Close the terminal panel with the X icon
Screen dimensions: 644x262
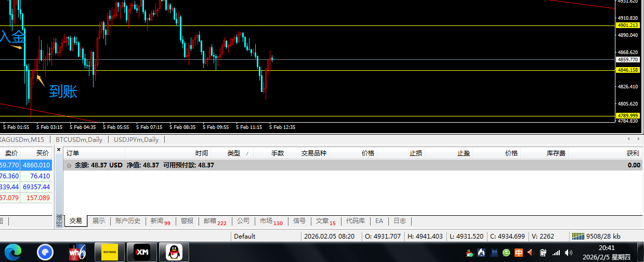pos(59,150)
